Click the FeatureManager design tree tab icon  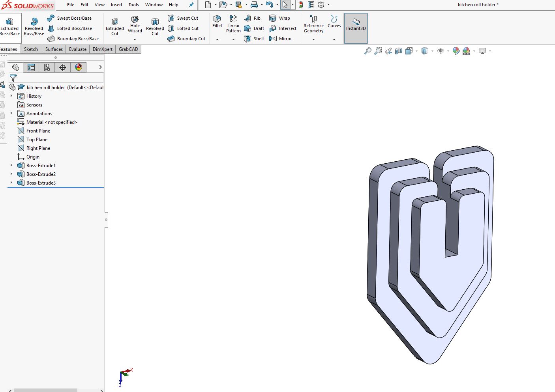point(15,67)
